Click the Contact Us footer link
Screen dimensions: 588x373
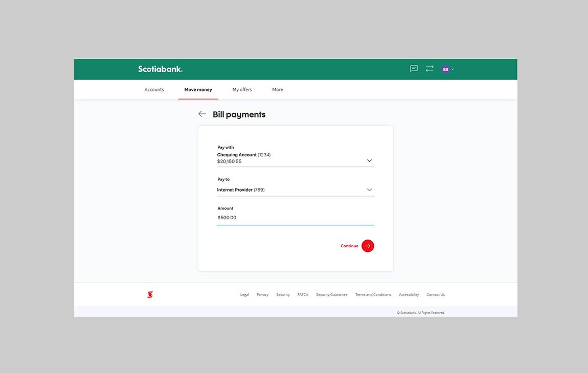click(x=436, y=295)
